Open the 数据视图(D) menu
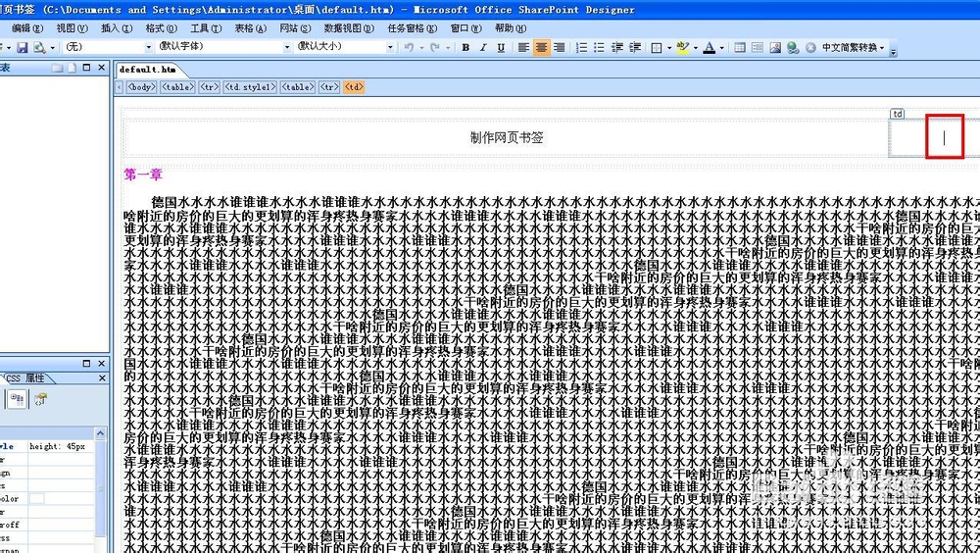This screenshot has height=553, width=980. pos(349,28)
